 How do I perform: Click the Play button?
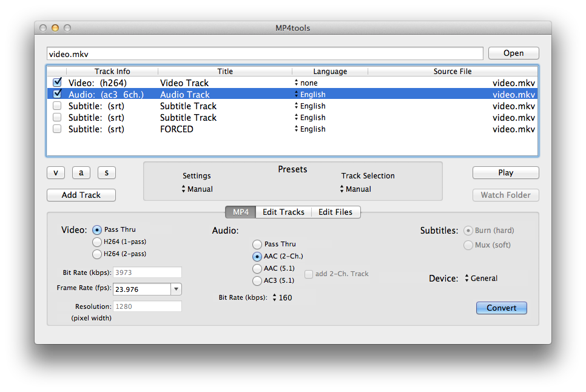click(506, 173)
